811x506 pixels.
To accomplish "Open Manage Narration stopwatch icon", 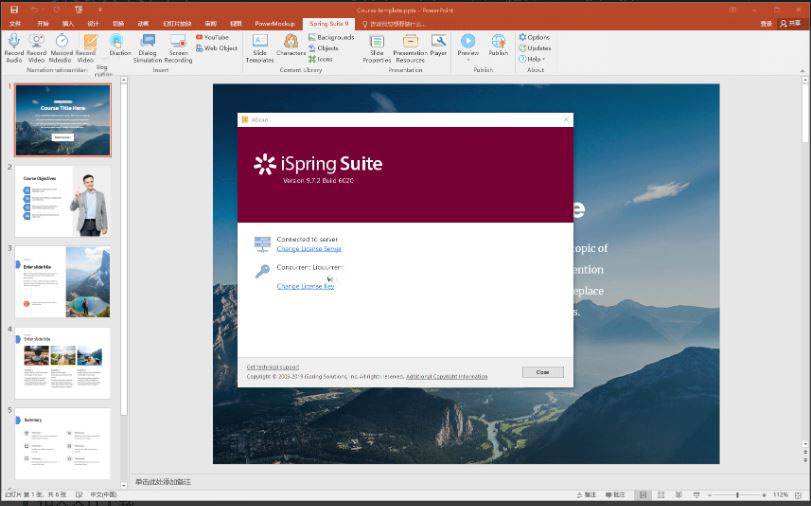I will click(x=62, y=41).
